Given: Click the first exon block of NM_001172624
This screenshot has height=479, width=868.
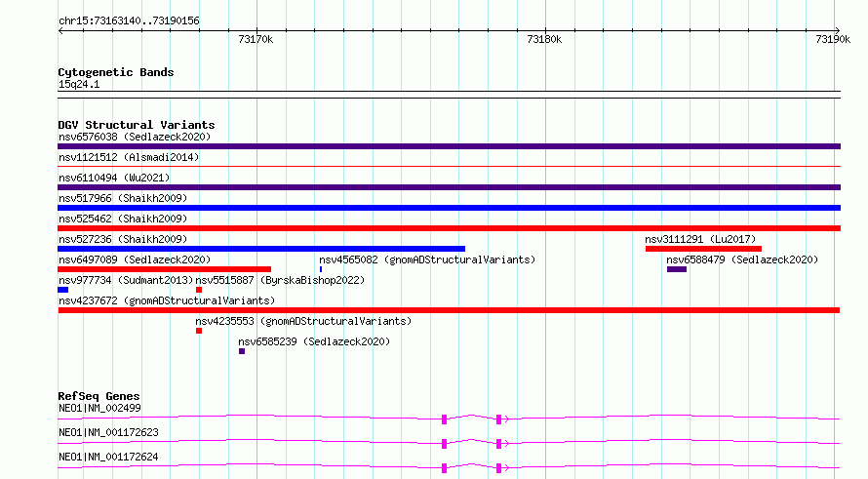Looking at the screenshot, I should click(444, 468).
